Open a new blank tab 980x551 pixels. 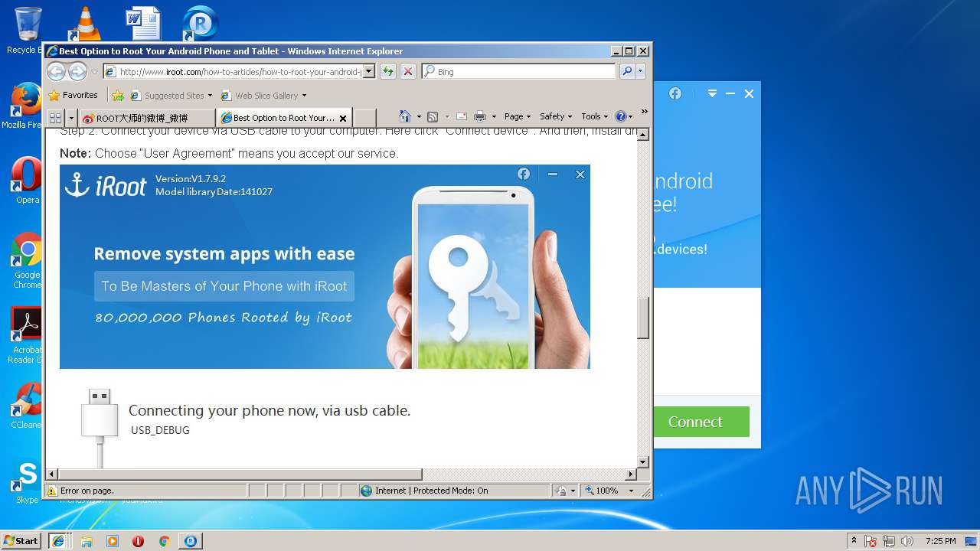pos(364,118)
